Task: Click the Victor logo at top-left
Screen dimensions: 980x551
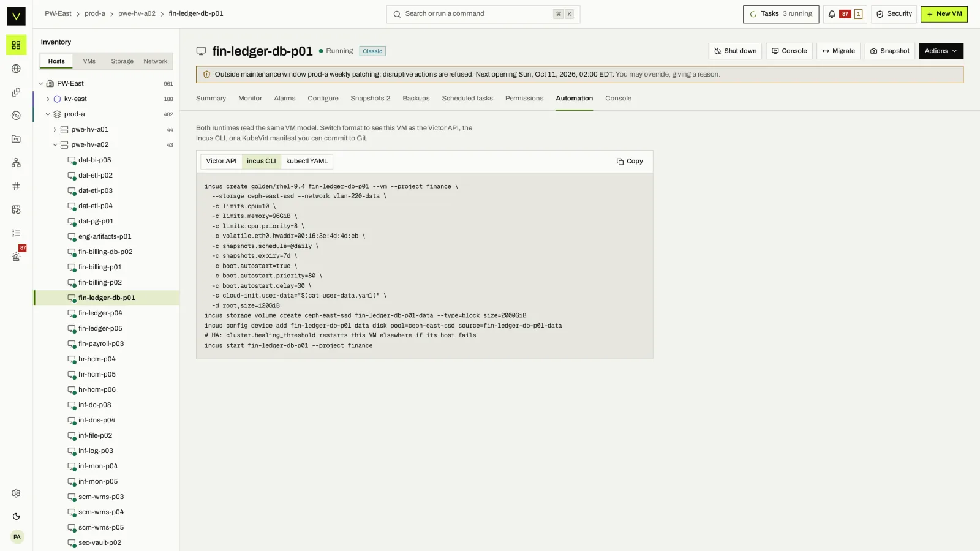Action: tap(16, 16)
